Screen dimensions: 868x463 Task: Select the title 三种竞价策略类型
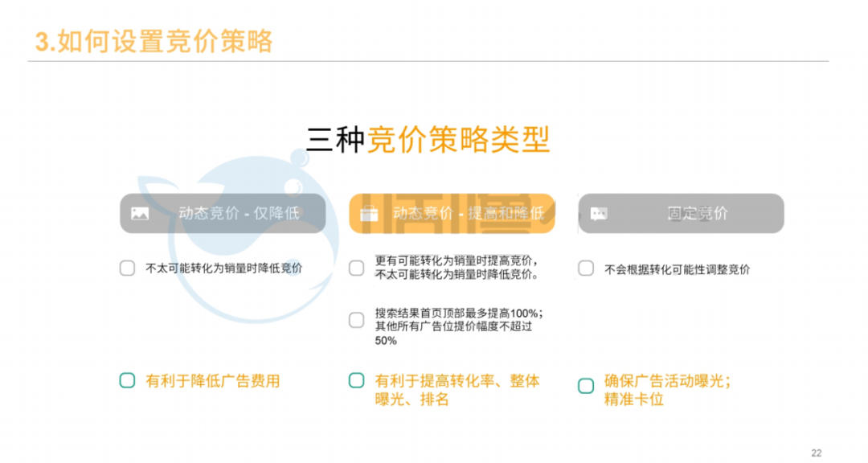point(428,140)
